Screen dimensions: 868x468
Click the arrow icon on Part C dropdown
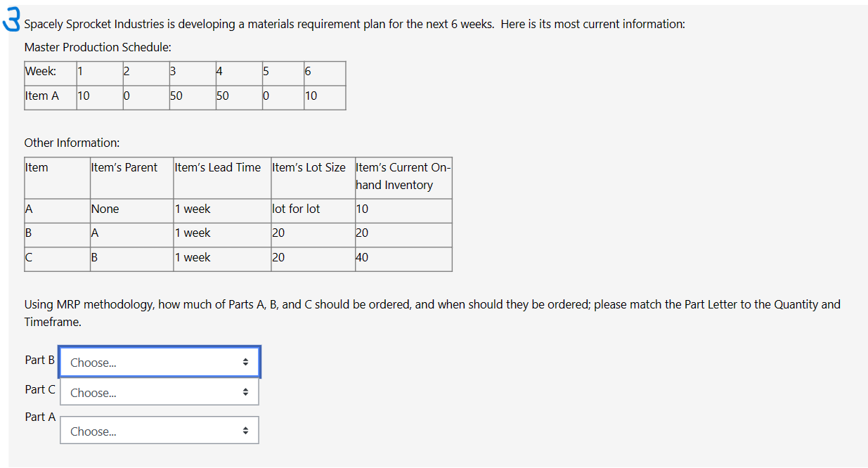(x=245, y=391)
